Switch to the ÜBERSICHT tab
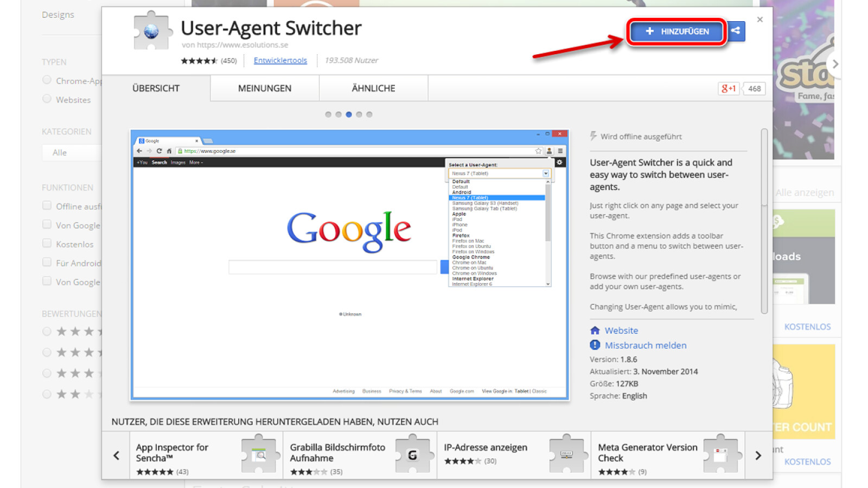The width and height of the screenshot is (868, 488). [156, 88]
